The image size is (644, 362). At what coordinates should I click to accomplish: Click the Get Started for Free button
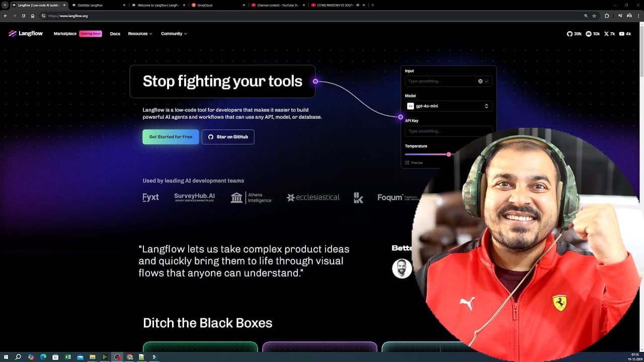click(x=171, y=137)
